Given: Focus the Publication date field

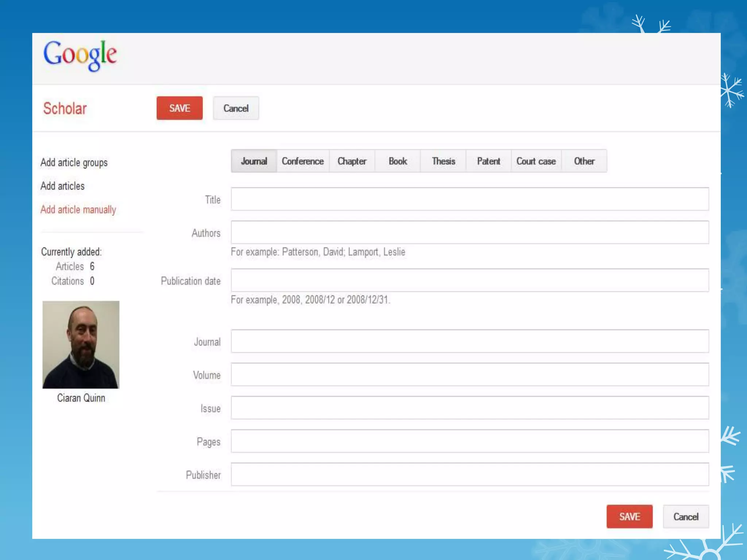Looking at the screenshot, I should (470, 280).
